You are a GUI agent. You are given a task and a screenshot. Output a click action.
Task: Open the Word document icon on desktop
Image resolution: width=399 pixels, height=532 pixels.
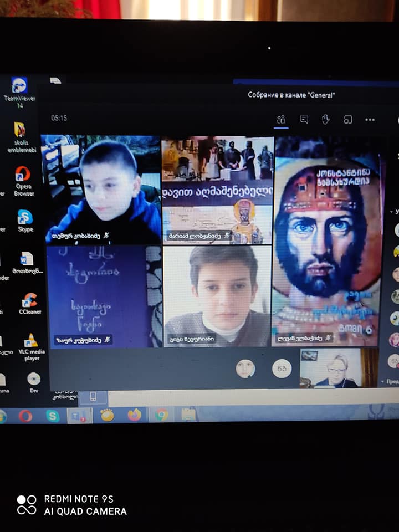point(27,263)
